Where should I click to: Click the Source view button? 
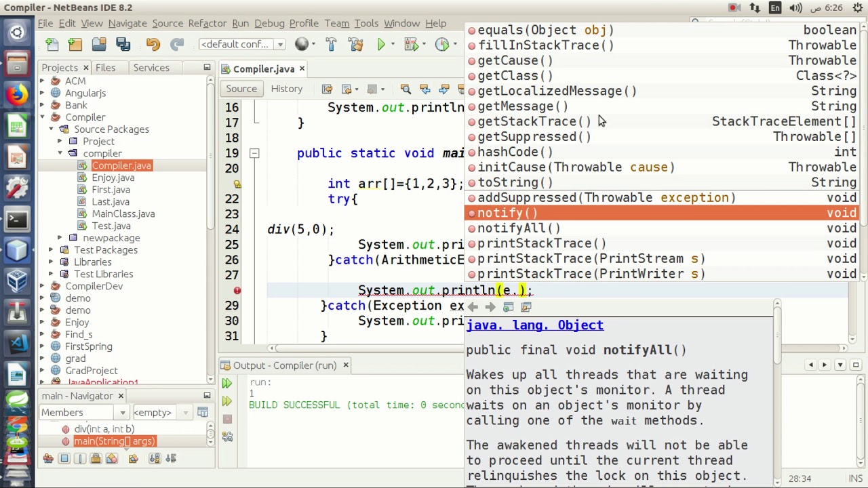241,89
